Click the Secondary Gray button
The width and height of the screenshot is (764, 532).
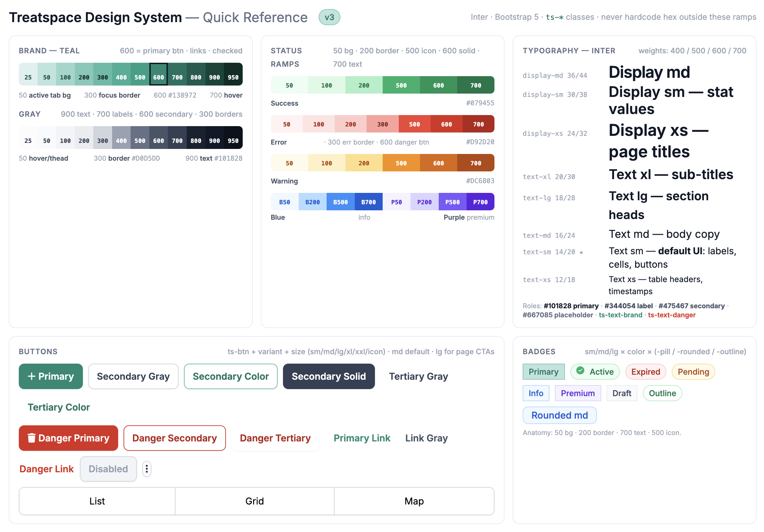[133, 376]
